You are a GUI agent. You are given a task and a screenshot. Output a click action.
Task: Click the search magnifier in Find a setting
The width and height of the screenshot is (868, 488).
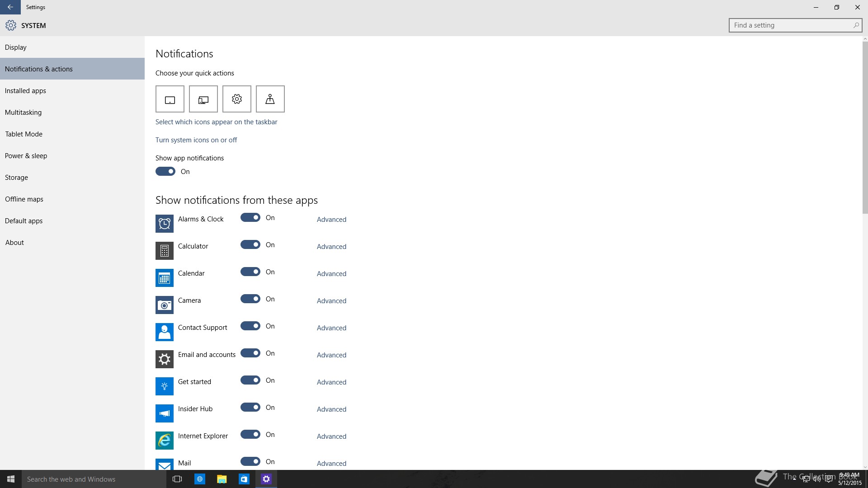(856, 25)
